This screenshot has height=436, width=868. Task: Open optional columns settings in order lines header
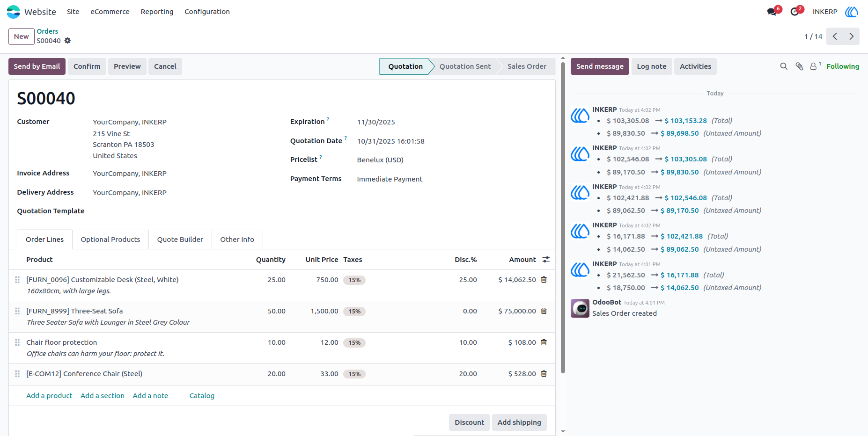[546, 260]
